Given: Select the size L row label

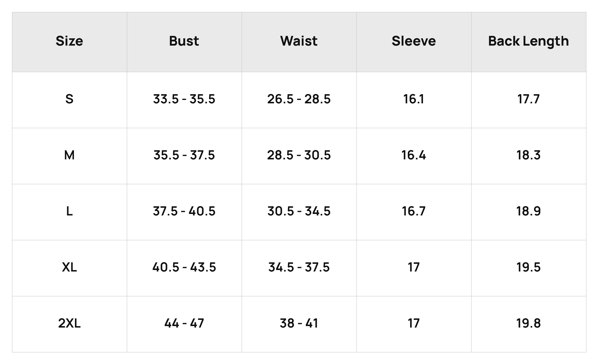Looking at the screenshot, I should 69,211.
